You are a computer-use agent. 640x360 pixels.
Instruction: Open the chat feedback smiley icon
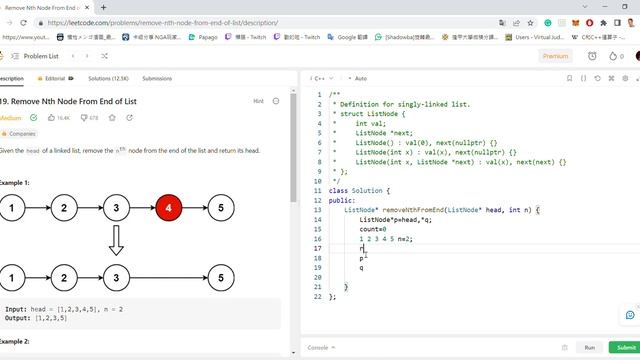coord(630,315)
